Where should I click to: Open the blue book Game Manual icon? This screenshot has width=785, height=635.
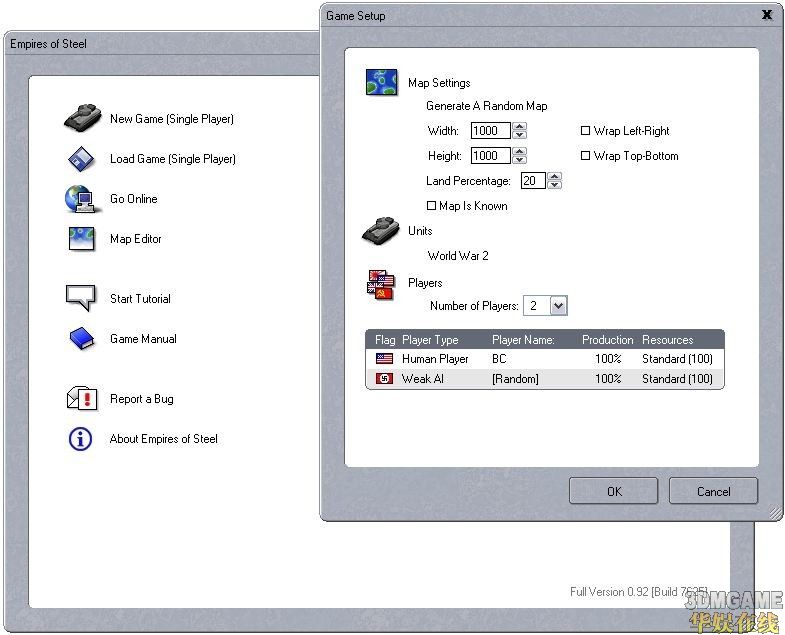[x=81, y=339]
